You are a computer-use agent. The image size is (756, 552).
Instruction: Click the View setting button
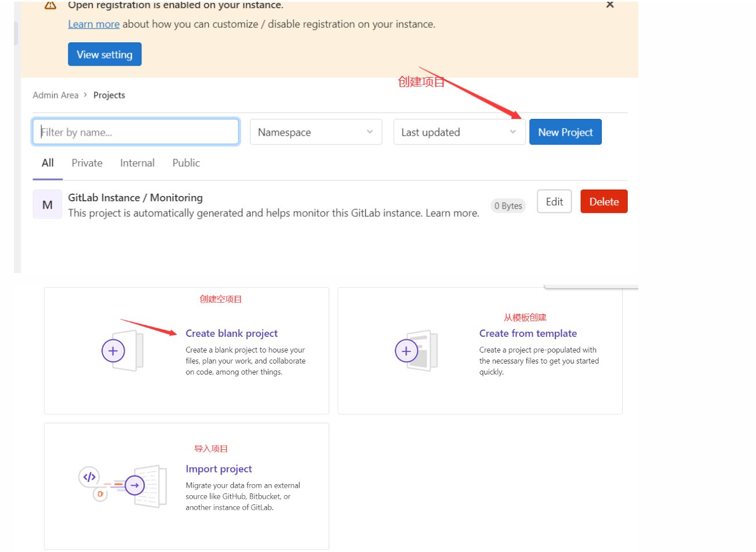(x=104, y=54)
